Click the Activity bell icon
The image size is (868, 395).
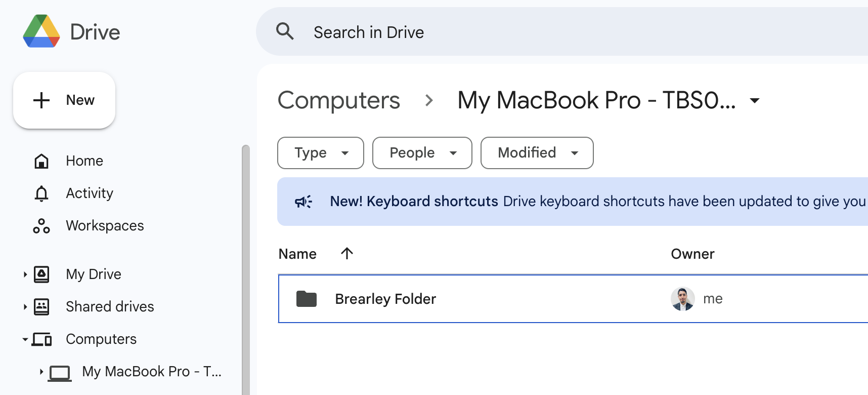41,193
